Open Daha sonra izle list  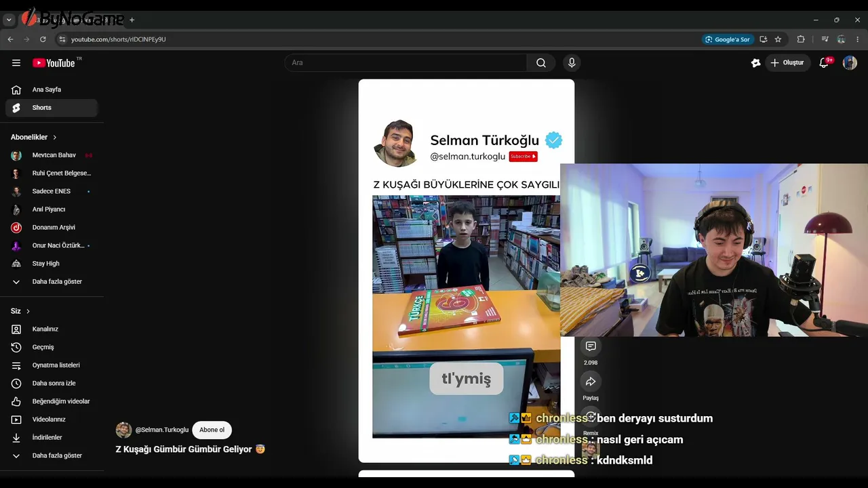click(52, 384)
